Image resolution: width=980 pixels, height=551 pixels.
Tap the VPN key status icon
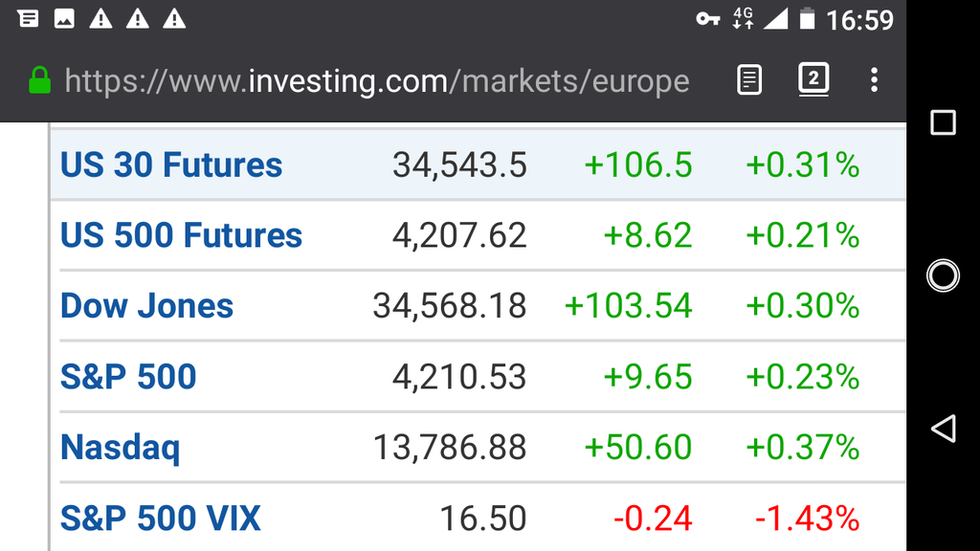[x=707, y=19]
